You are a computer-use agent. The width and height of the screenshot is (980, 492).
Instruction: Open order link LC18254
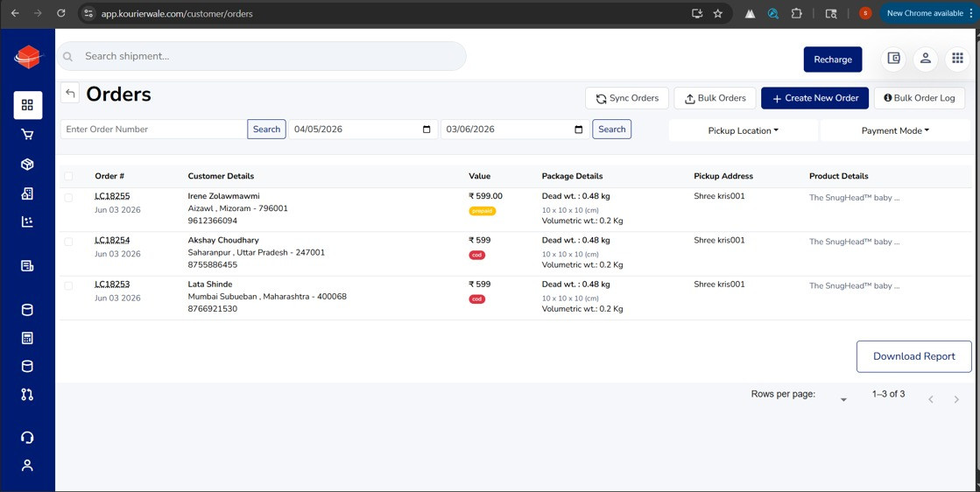tap(112, 241)
